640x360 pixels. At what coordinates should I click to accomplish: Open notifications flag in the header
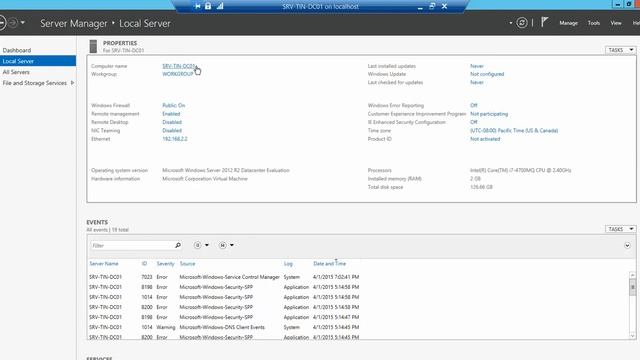544,22
